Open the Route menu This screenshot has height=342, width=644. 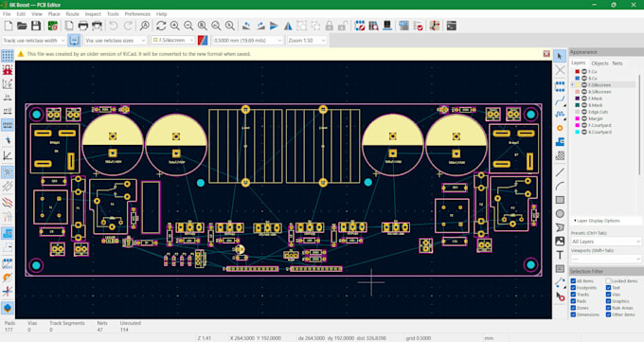(72, 14)
